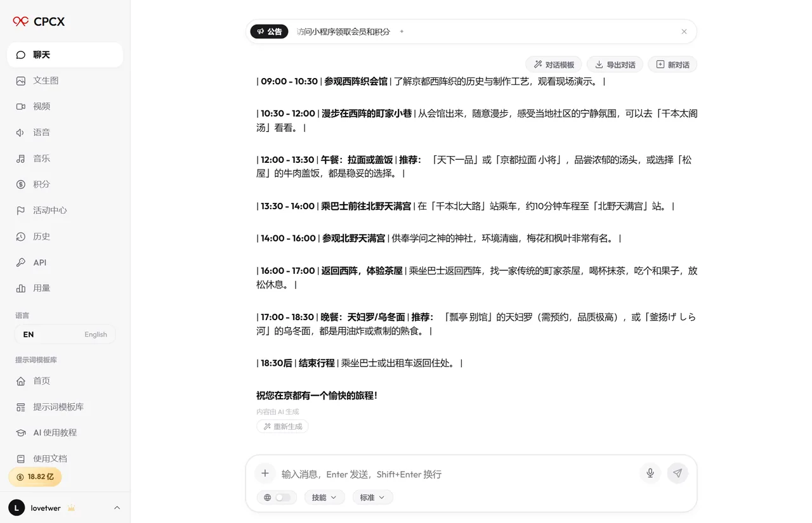Screen dimensions: 812x523
Task: Click the microphone voice input icon
Action: (650, 474)
